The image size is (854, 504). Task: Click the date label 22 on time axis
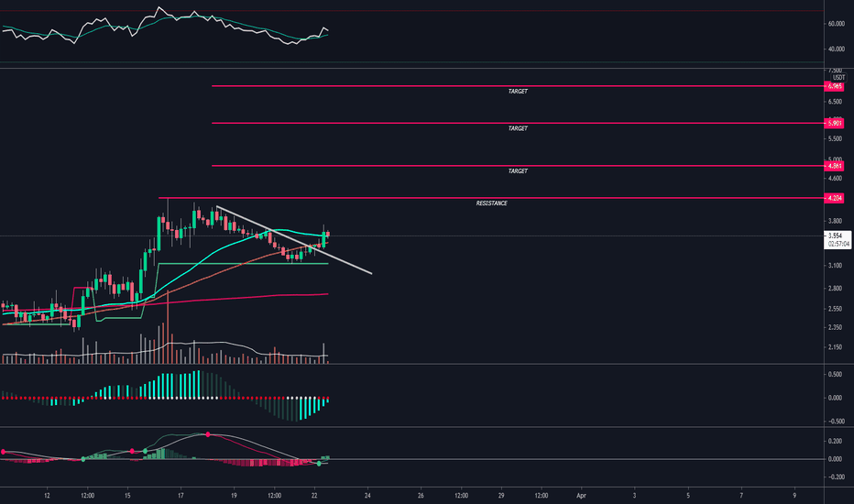coord(314,496)
